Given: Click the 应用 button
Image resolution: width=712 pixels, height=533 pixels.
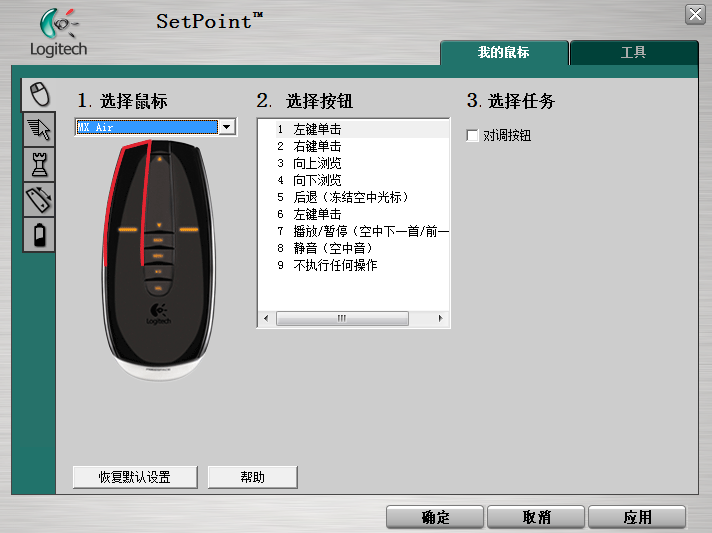Looking at the screenshot, I should click(637, 517).
